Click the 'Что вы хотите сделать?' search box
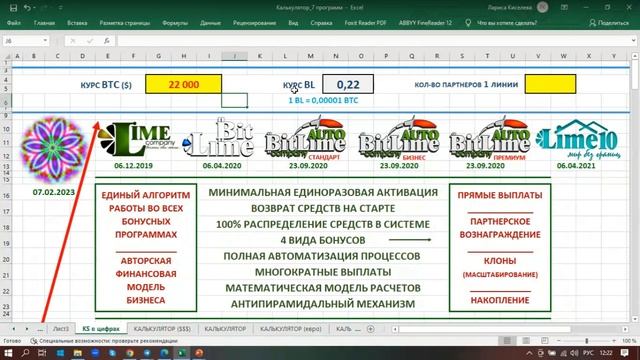This screenshot has width=640, height=360. pyautogui.click(x=507, y=23)
